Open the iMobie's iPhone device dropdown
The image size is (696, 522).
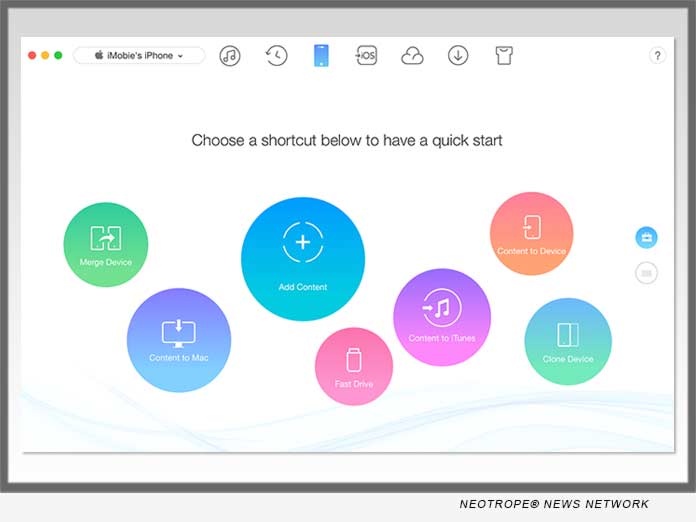[139, 55]
